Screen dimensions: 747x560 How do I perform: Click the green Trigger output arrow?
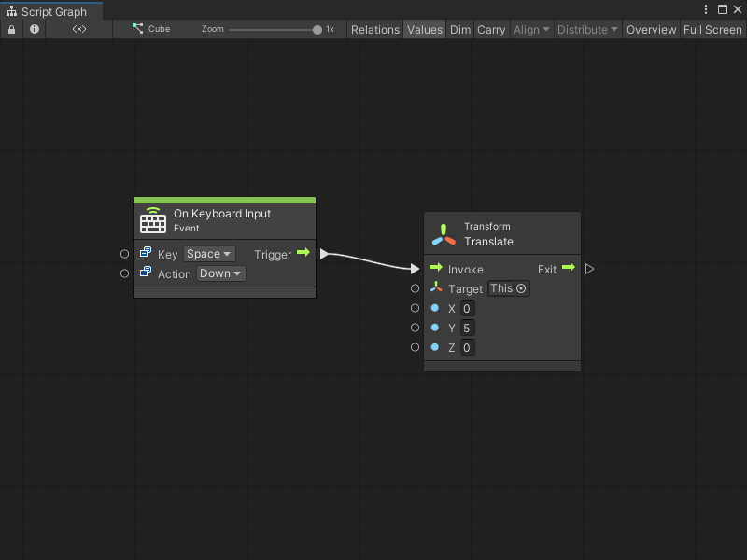(303, 253)
